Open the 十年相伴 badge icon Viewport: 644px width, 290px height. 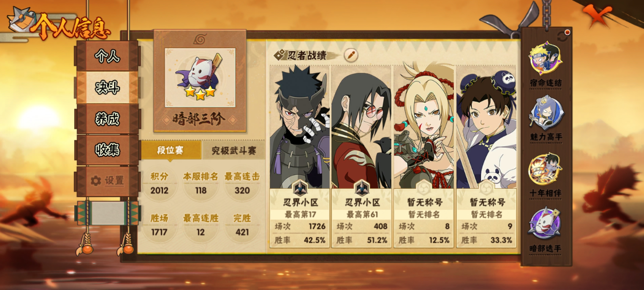point(546,169)
